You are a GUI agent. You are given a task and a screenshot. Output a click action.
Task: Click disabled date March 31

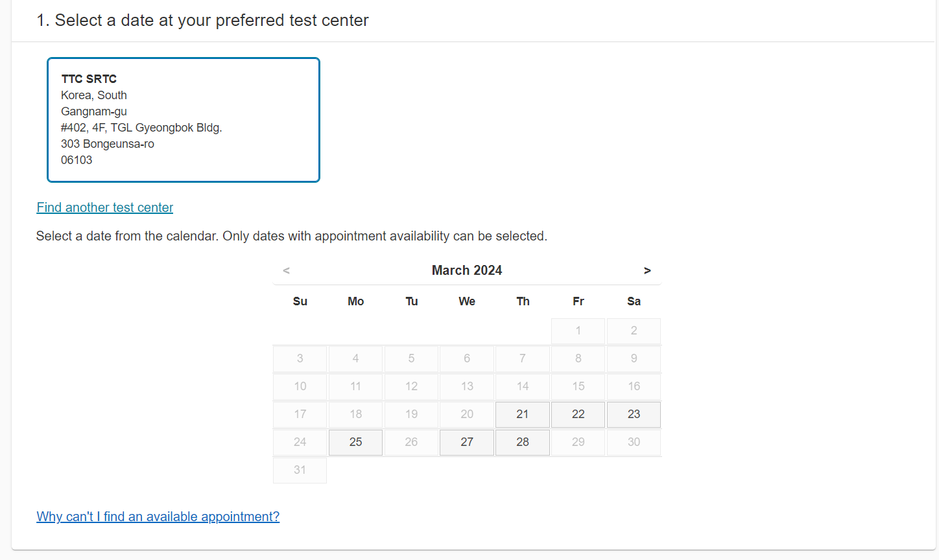coord(300,471)
